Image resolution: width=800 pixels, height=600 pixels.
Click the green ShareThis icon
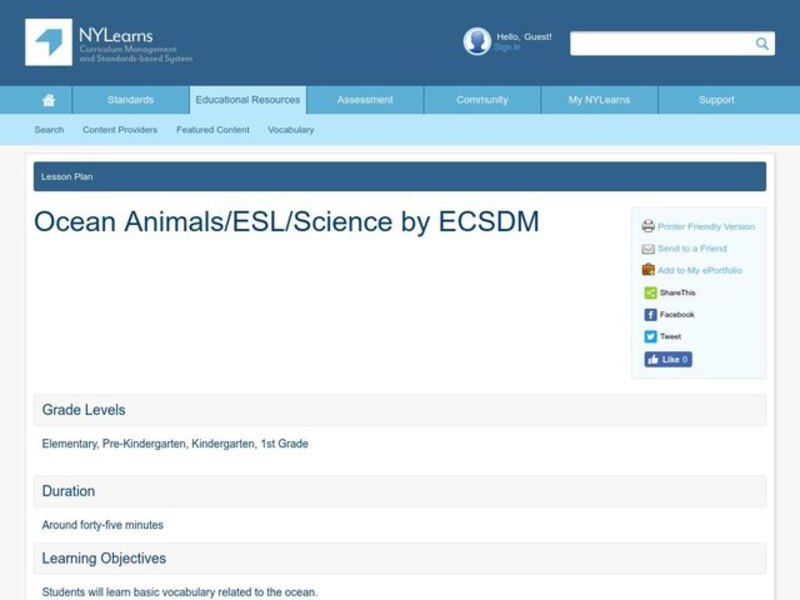click(x=648, y=292)
